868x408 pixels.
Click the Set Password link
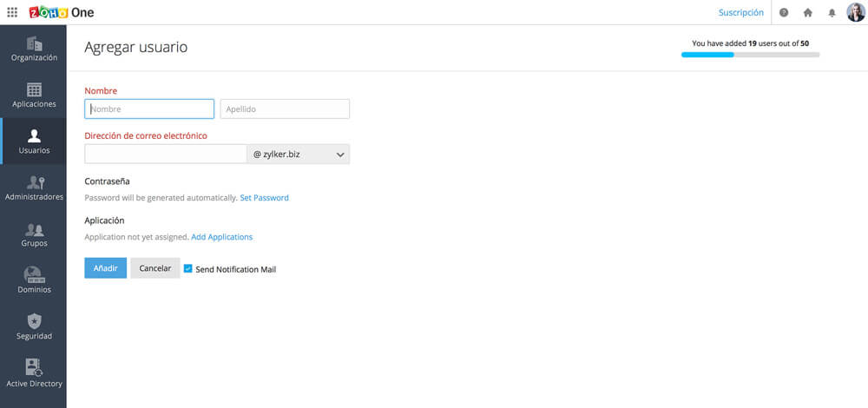point(264,198)
